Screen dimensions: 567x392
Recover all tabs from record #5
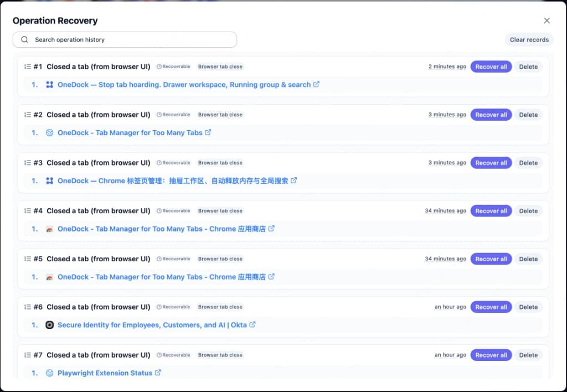tap(491, 259)
